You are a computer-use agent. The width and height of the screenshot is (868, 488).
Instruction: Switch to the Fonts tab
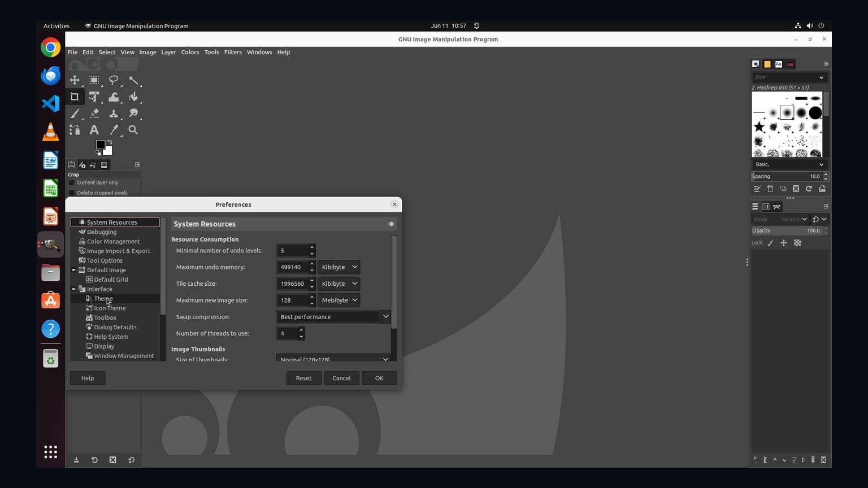pyautogui.click(x=779, y=64)
